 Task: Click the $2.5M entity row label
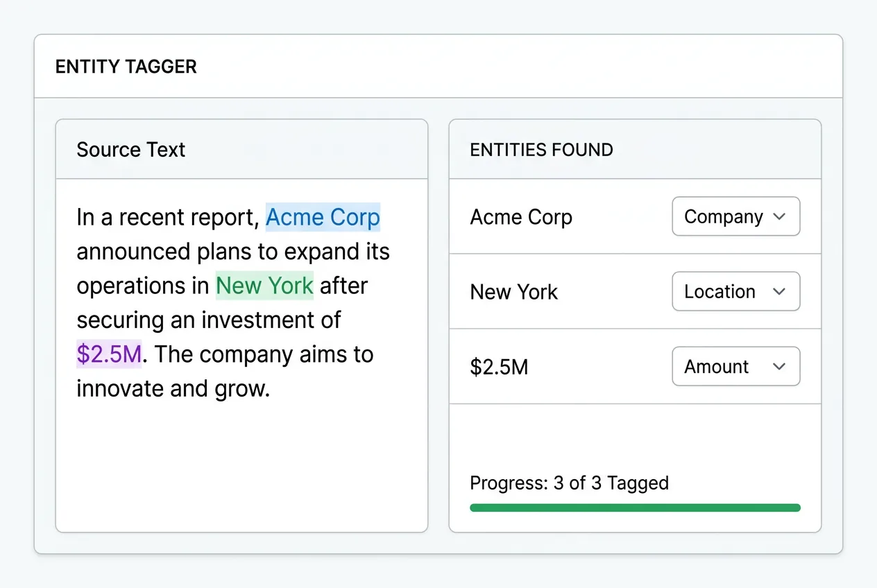pos(500,366)
